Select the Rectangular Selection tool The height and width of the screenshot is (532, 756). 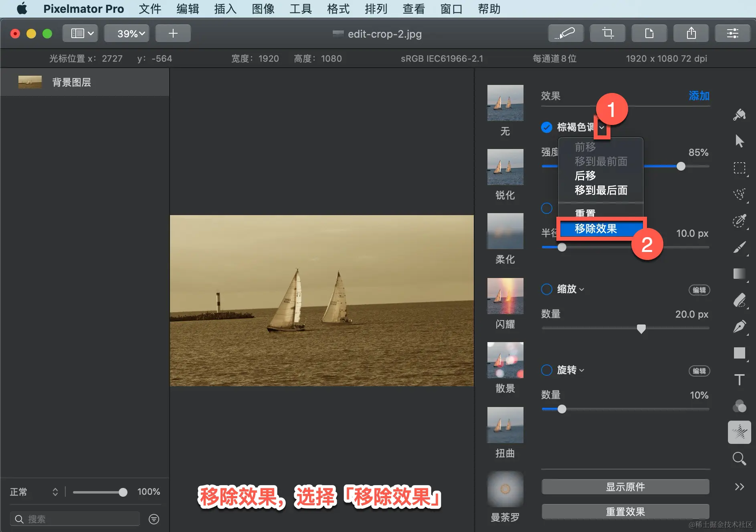[x=739, y=168]
